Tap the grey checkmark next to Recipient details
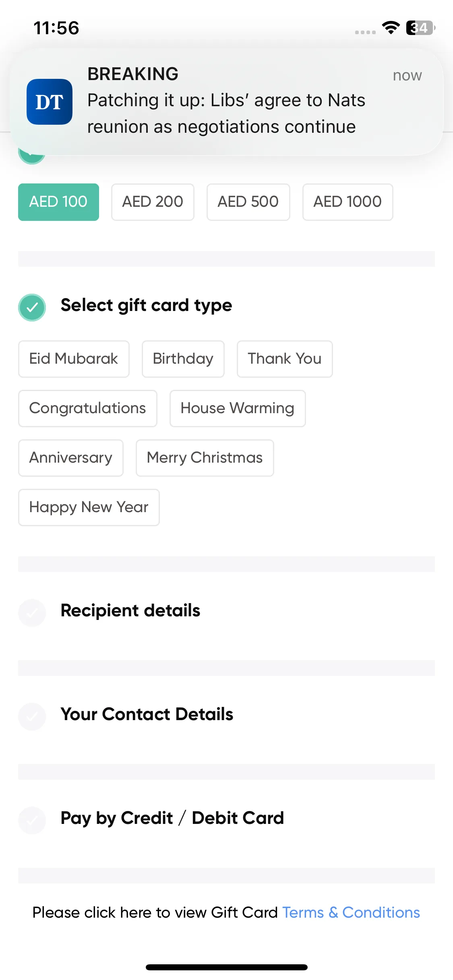This screenshot has width=453, height=980. (x=32, y=613)
